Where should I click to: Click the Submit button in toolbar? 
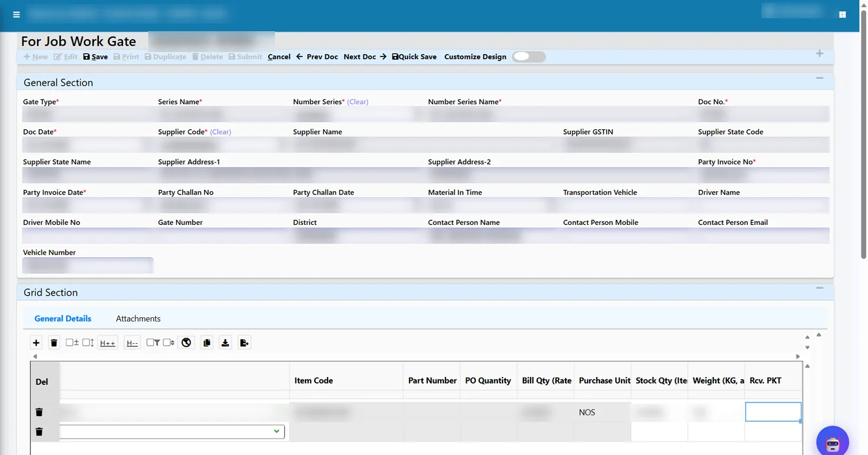[x=245, y=57]
